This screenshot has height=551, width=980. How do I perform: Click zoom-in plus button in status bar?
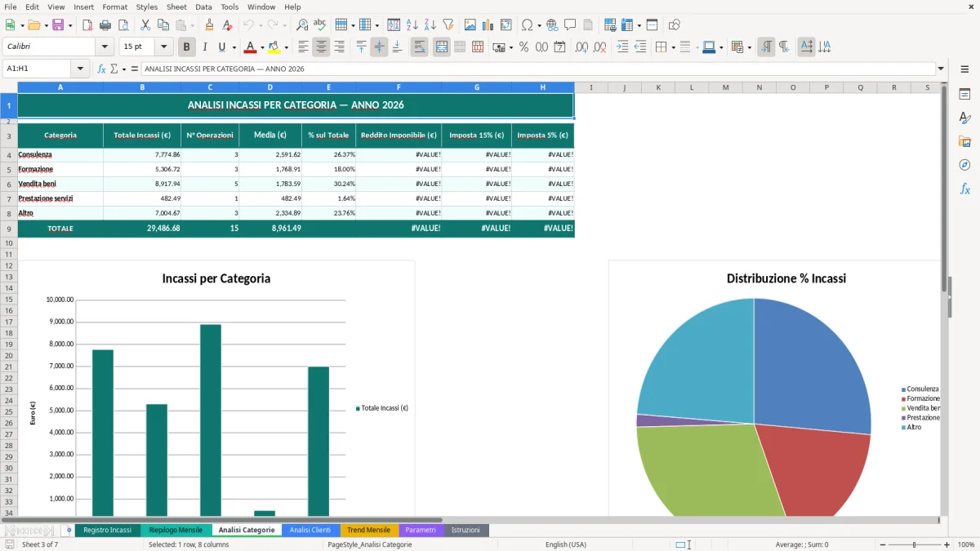tap(947, 544)
